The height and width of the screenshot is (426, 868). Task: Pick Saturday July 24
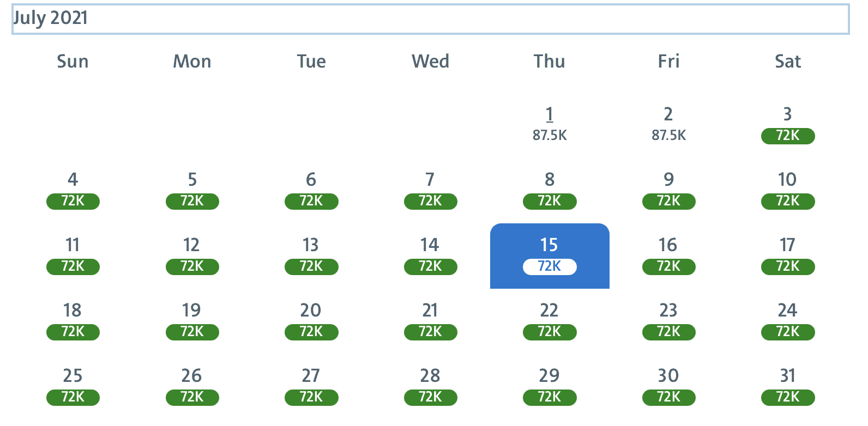pos(787,320)
